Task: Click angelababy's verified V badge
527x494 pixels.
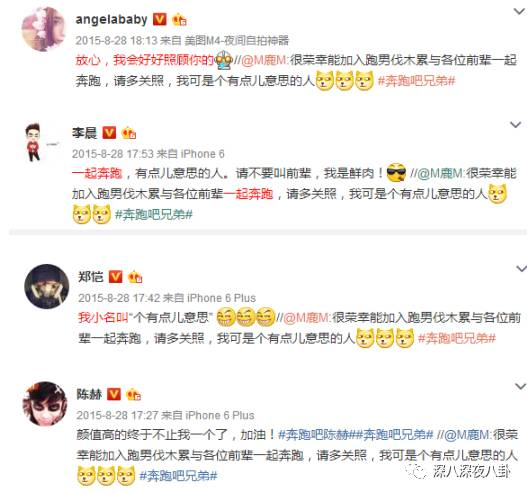Action: tap(160, 19)
